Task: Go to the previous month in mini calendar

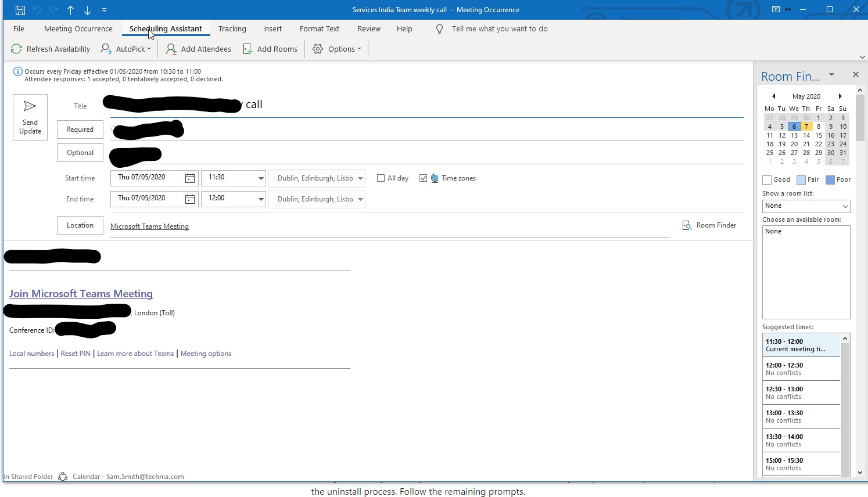Action: pyautogui.click(x=773, y=96)
